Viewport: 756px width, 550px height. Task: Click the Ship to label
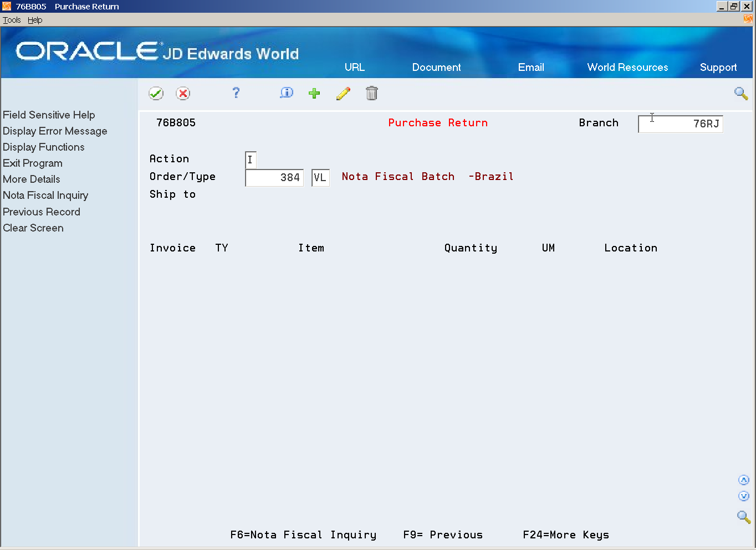(172, 194)
